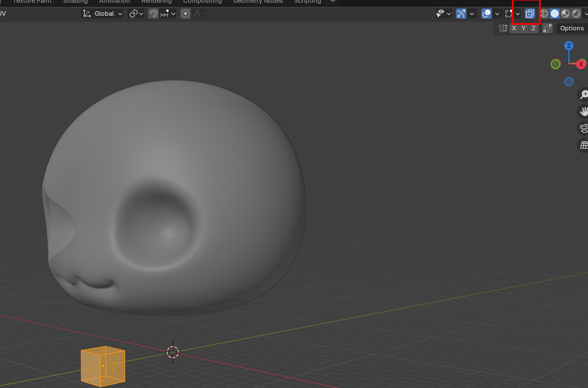Click the hand pan view icon
The height and width of the screenshot is (388, 588).
(583, 112)
